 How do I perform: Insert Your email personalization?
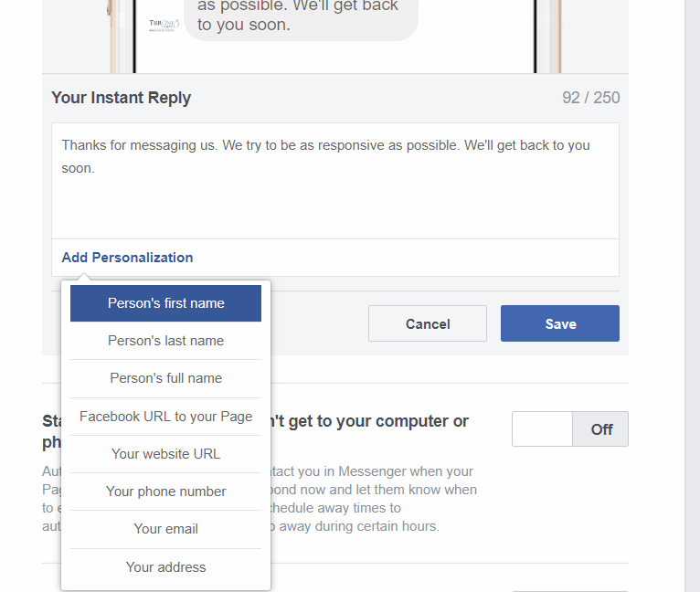165,529
